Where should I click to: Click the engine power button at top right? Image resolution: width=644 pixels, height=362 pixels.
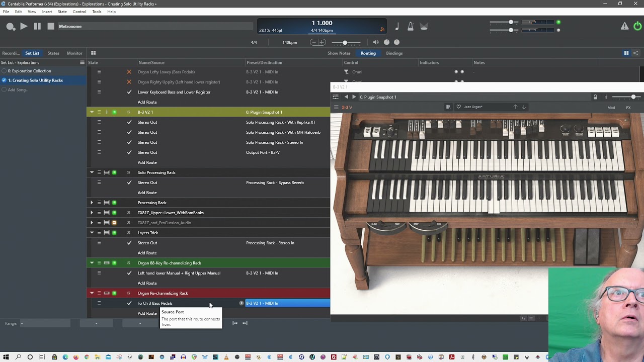(637, 26)
